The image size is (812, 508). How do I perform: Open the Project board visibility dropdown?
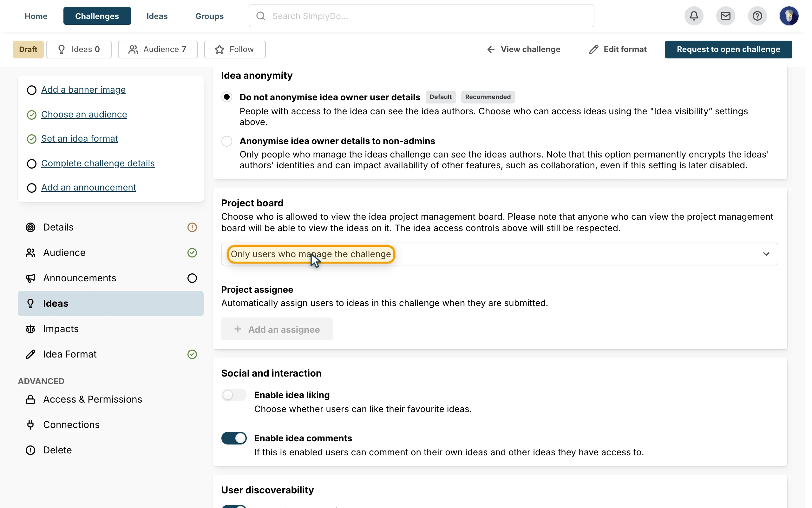click(x=499, y=254)
